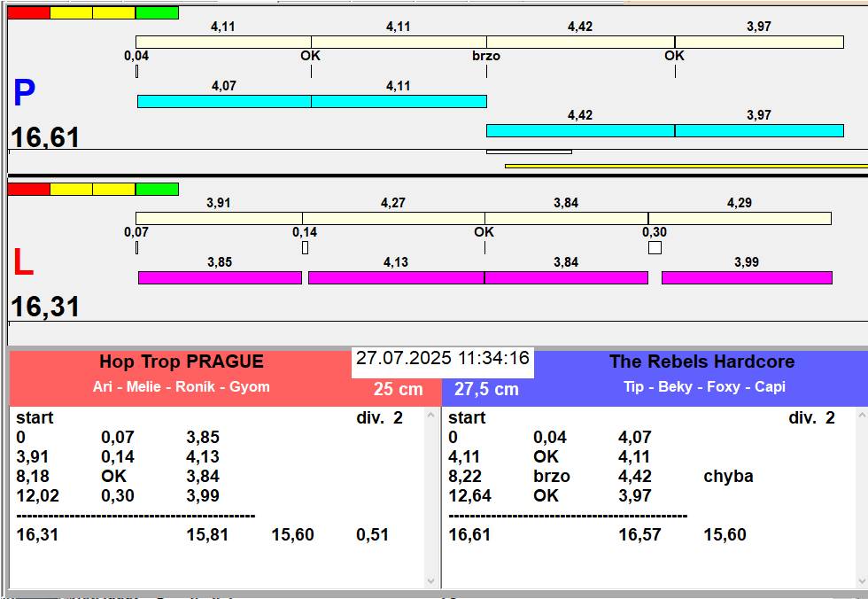Click the Ari - Melie - Roník - Gyom lineup

(182, 386)
